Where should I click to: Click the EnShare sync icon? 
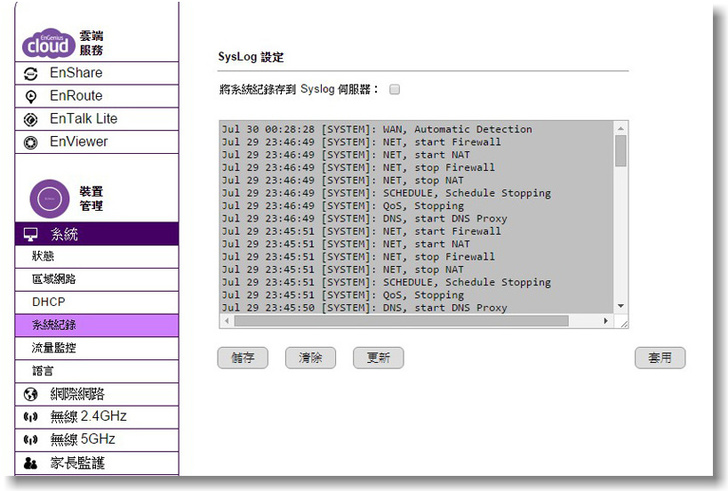(31, 73)
